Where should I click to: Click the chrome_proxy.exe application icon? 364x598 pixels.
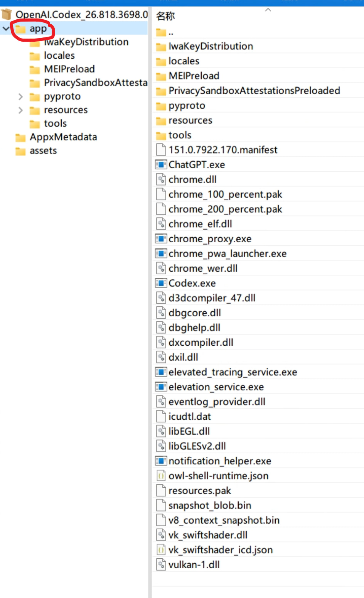pyautogui.click(x=161, y=239)
